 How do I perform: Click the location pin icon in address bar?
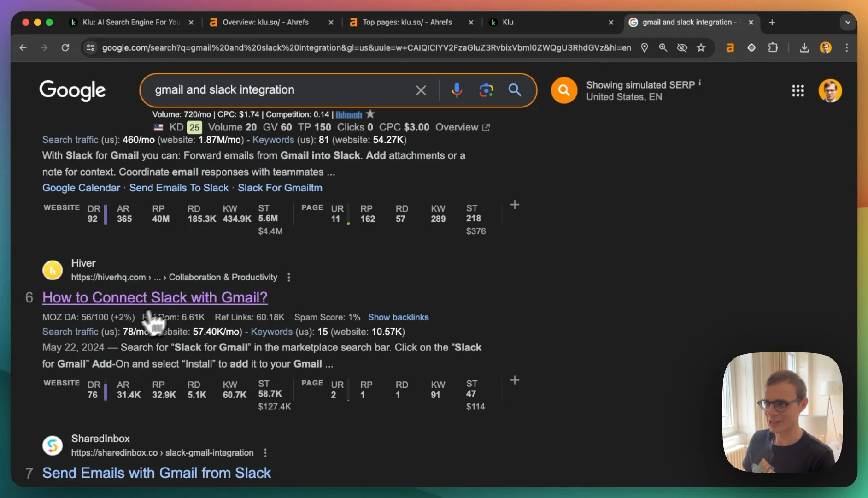point(645,47)
